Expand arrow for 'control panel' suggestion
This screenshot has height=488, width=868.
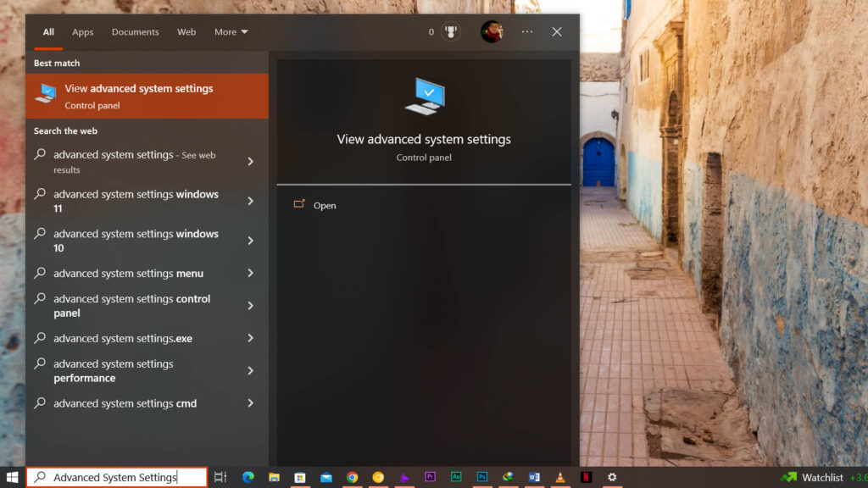pos(250,305)
